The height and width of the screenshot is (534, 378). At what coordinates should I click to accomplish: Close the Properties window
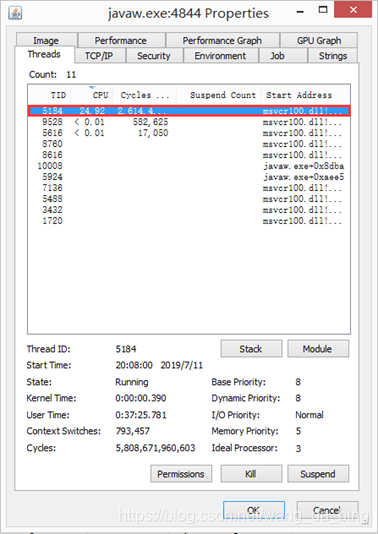[353, 10]
